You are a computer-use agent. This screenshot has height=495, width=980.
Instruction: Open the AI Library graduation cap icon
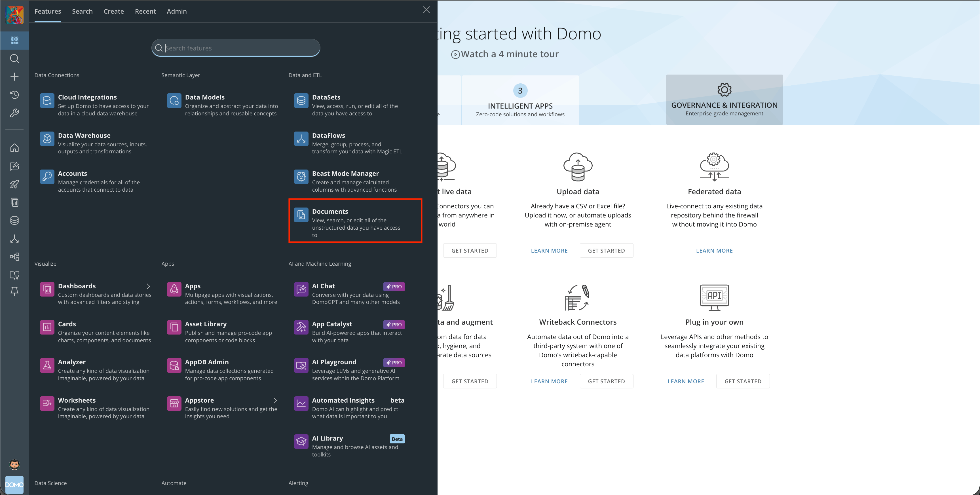pos(301,442)
